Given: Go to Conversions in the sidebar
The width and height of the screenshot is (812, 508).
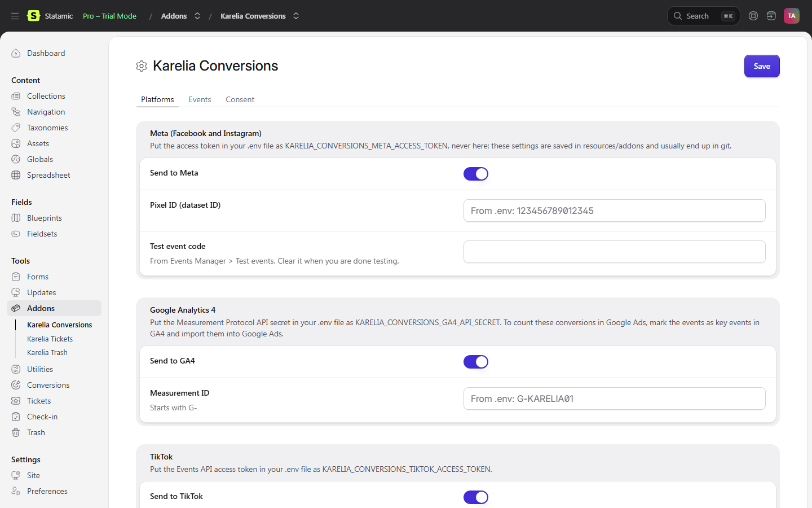Looking at the screenshot, I should click(x=48, y=385).
